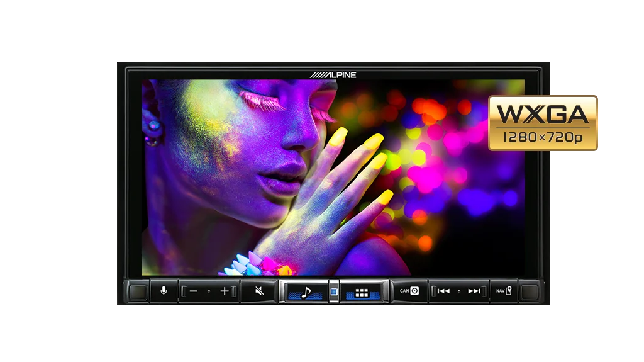Decrease volume with the minus button

pyautogui.click(x=193, y=291)
